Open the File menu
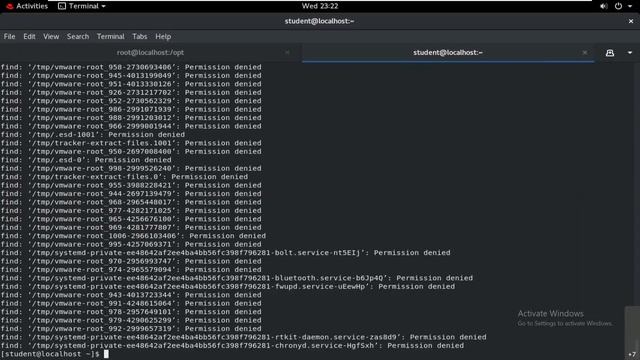The width and height of the screenshot is (640, 360). pos(9,36)
